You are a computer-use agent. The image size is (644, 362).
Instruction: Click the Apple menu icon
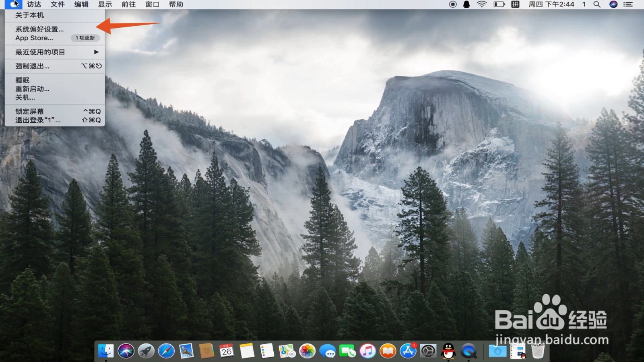[x=14, y=4]
